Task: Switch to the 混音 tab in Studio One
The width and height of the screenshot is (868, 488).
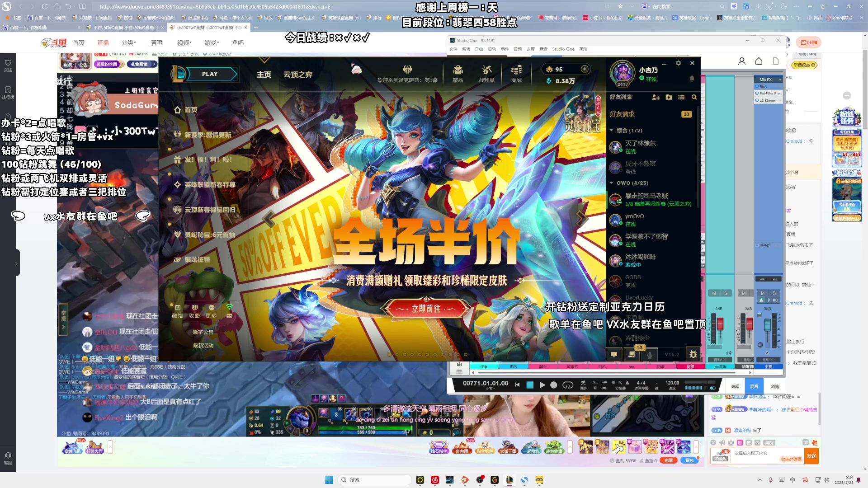Action: 754,386
